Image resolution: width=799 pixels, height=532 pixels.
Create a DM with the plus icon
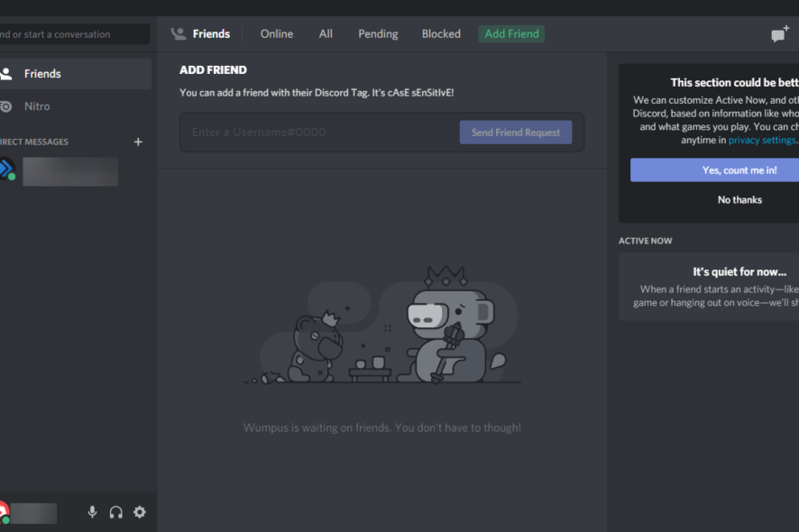tap(138, 142)
